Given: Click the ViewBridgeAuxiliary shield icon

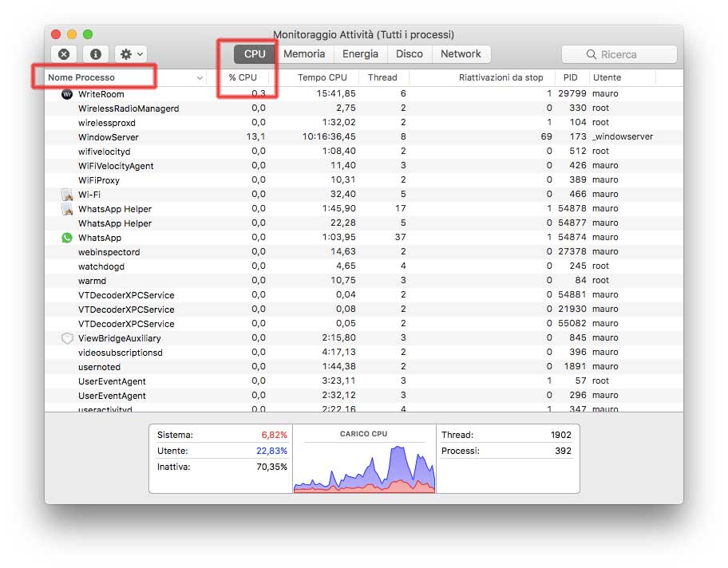Looking at the screenshot, I should tap(67, 338).
